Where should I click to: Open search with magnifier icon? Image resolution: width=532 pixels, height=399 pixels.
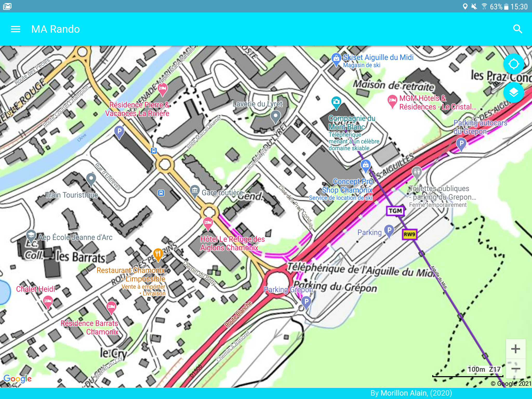tap(517, 29)
